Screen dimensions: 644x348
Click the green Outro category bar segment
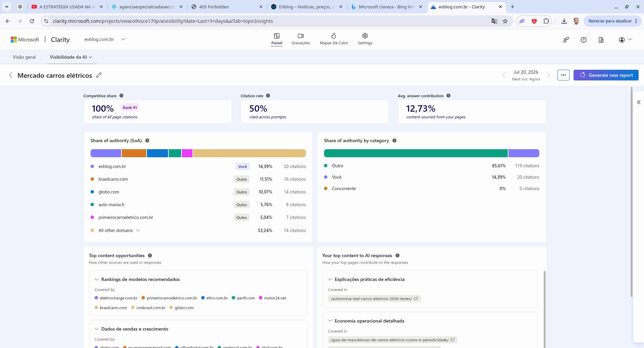tap(416, 153)
